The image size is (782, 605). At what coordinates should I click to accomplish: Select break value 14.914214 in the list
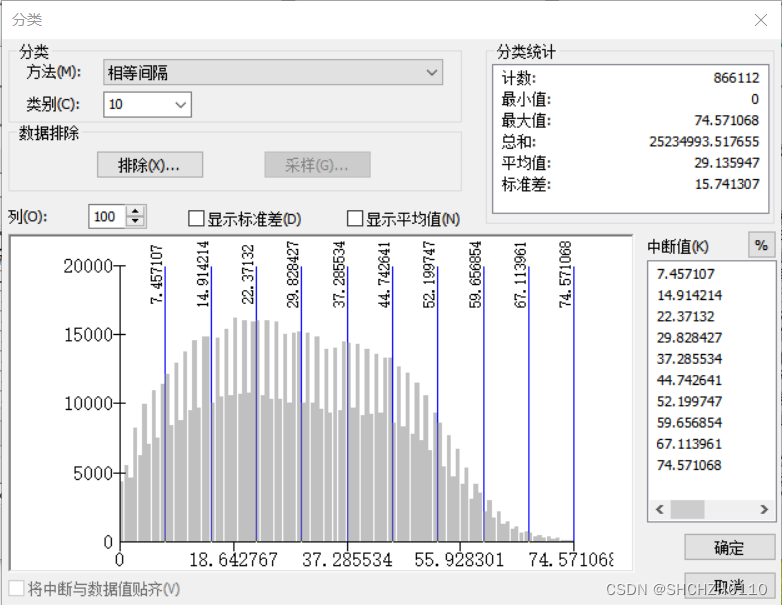pos(689,295)
